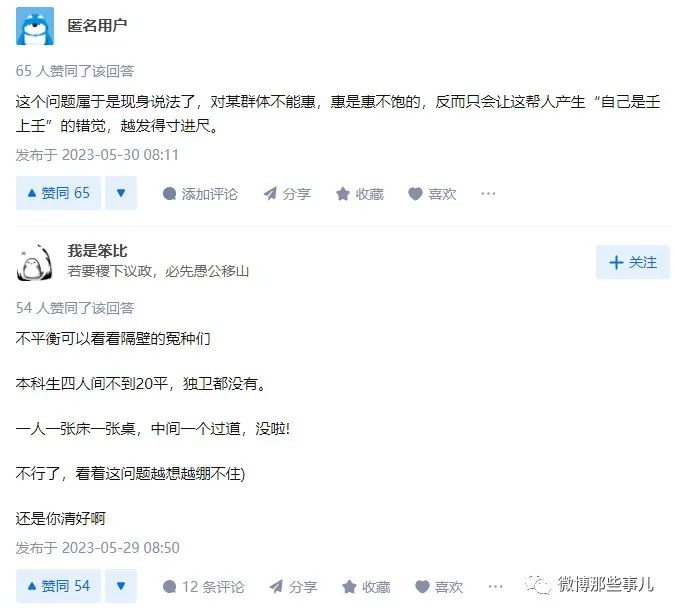Follow the user with the 关注 button
675x614 pixels.
pyautogui.click(x=633, y=262)
